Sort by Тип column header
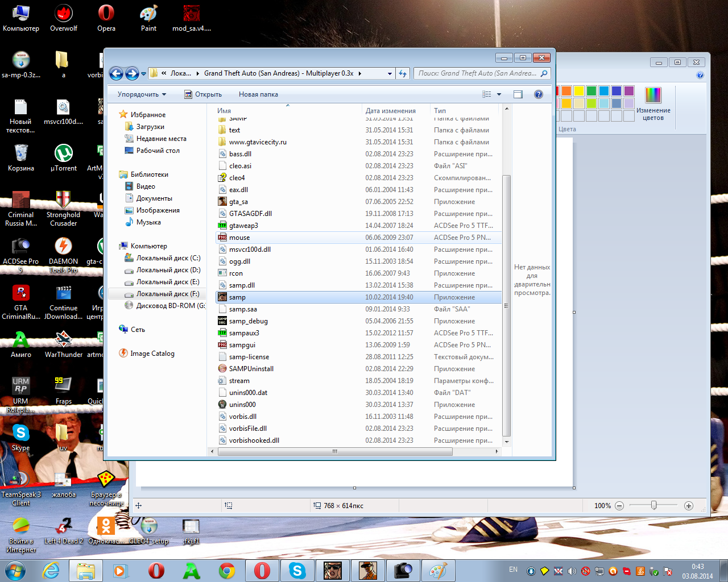 point(464,111)
